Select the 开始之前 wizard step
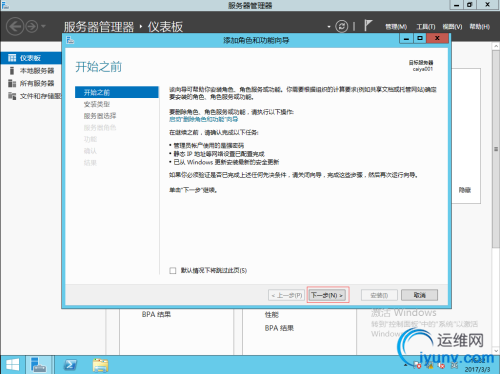This screenshot has height=374, width=500. pyautogui.click(x=117, y=92)
